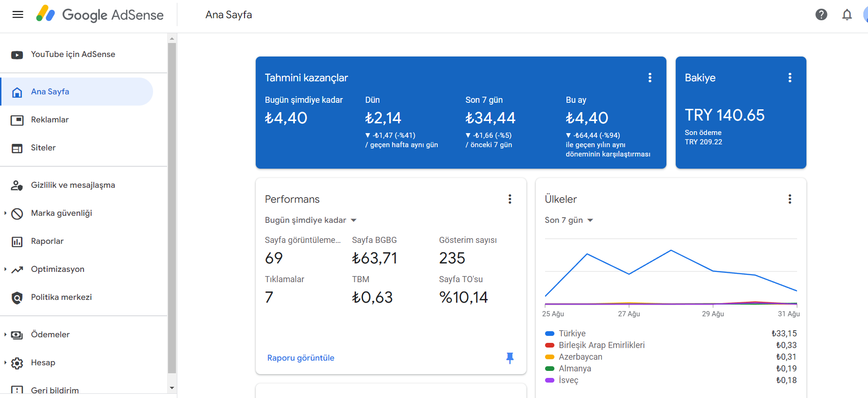Click the help question mark icon
Image resolution: width=868 pixels, height=398 pixels.
821,14
